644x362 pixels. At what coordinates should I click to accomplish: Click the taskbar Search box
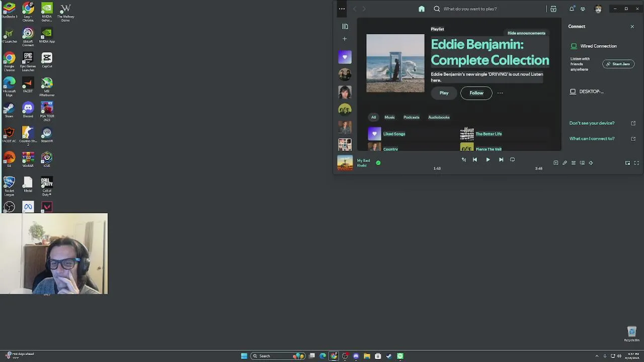pos(278,356)
